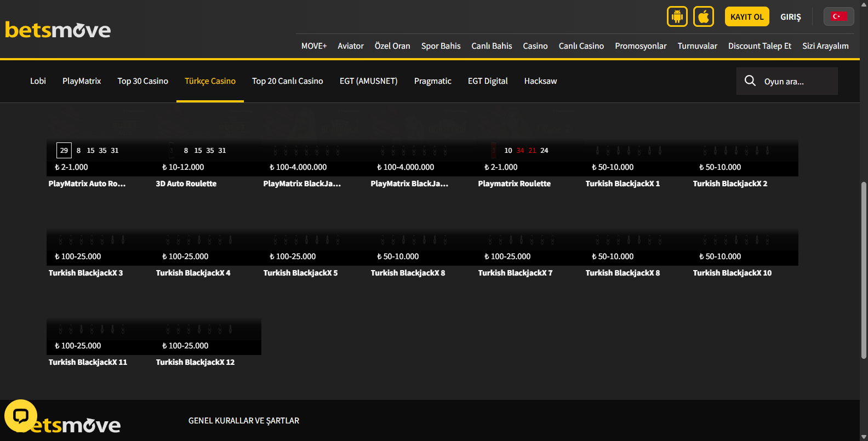Viewport: 868px width, 441px height.
Task: Click the betsmove logo in header
Action: 58,30
